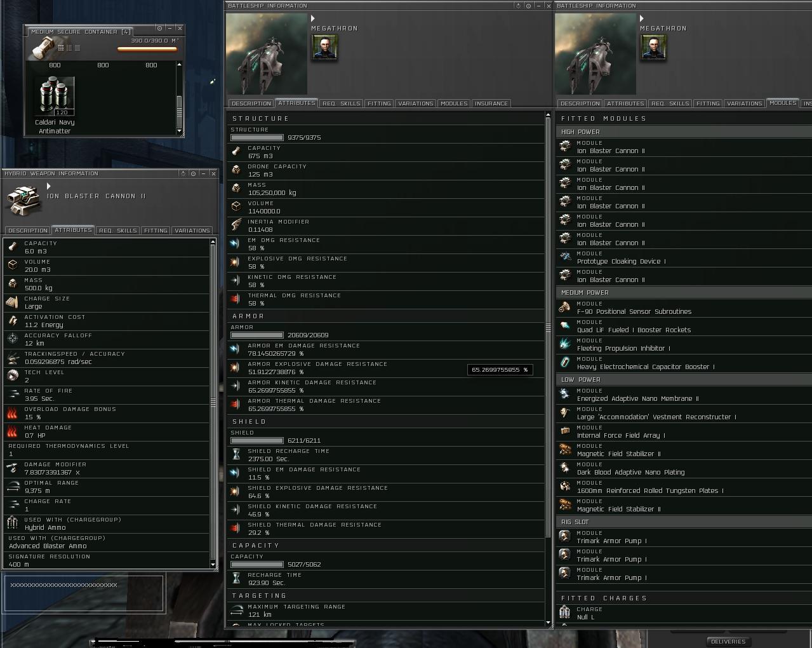Screen dimensions: 812x648
Task: Click the text field containing xxxxx
Action: pyautogui.click(x=84, y=593)
